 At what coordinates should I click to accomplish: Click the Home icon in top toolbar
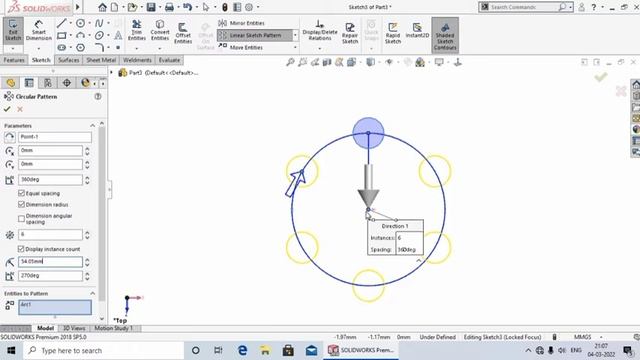[102, 7]
